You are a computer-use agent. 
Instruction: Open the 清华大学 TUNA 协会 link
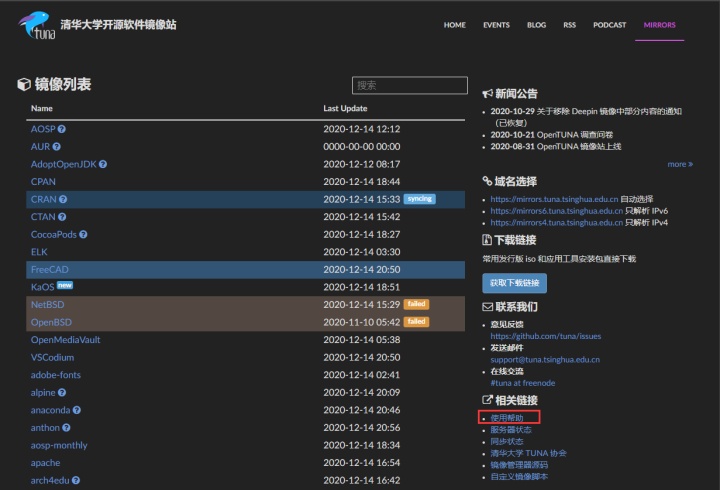coord(529,453)
